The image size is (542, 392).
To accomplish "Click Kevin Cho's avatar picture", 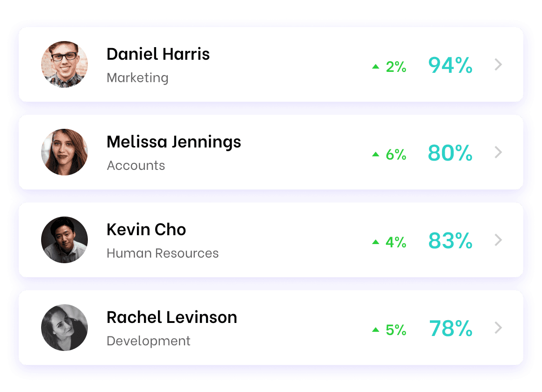I will coord(64,240).
